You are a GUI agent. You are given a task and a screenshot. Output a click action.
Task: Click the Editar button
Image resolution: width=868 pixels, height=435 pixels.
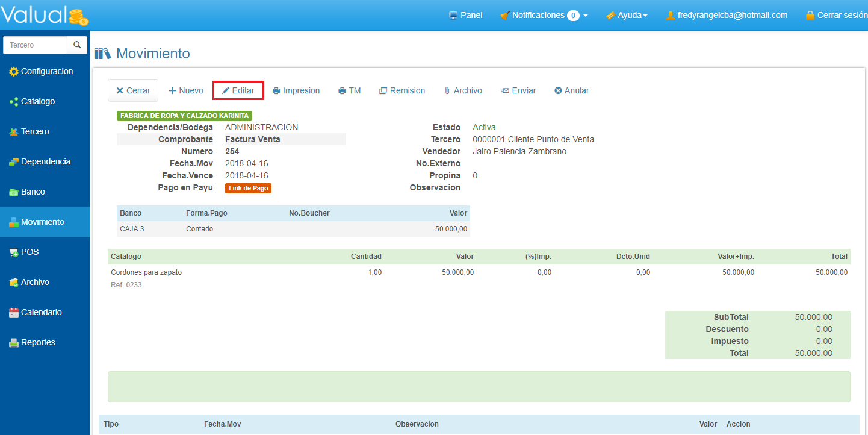[238, 90]
